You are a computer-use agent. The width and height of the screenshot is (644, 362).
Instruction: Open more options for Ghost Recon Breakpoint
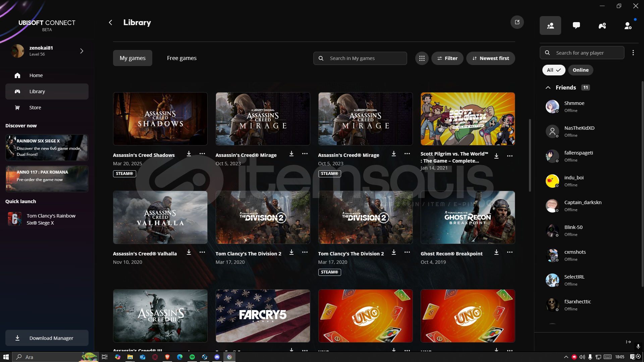(509, 252)
